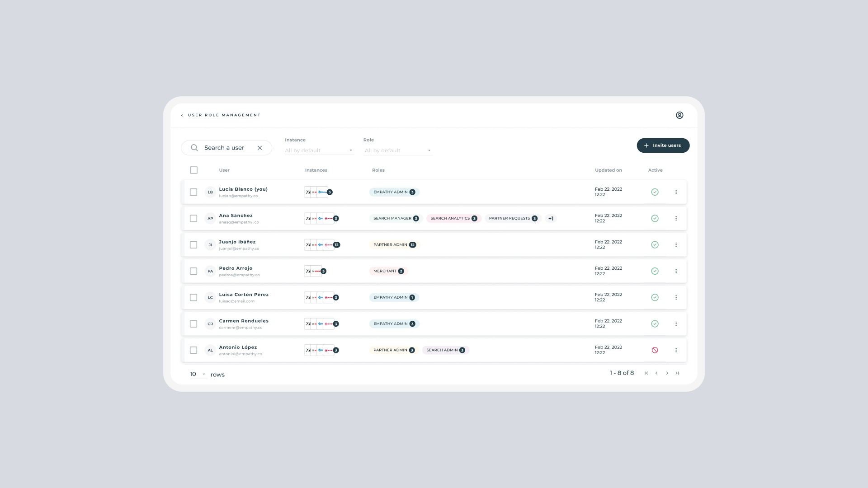Click Antonio López's inactive status icon

(x=655, y=350)
